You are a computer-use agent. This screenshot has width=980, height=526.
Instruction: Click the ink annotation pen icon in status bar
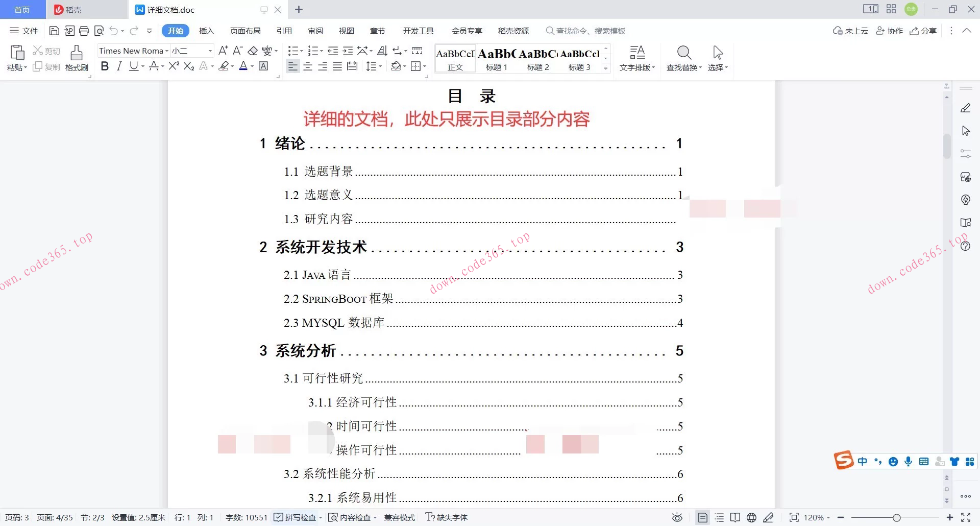769,517
